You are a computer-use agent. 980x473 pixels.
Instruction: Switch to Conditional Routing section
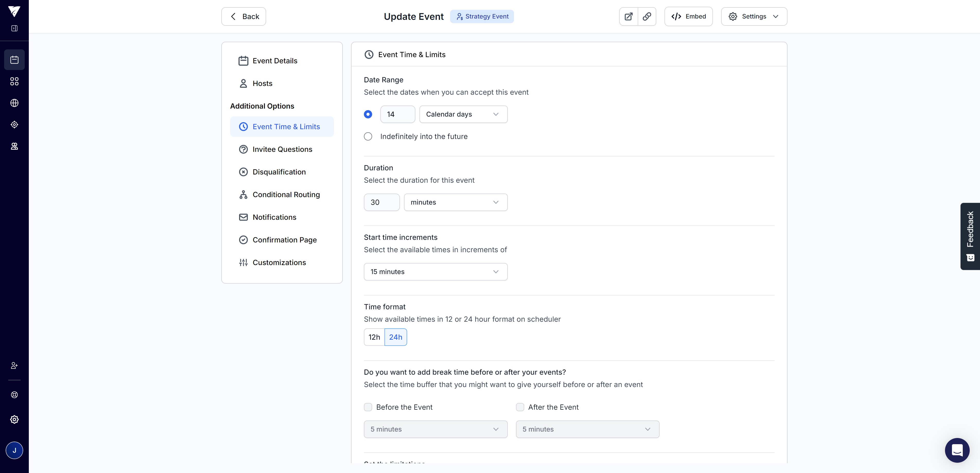286,195
